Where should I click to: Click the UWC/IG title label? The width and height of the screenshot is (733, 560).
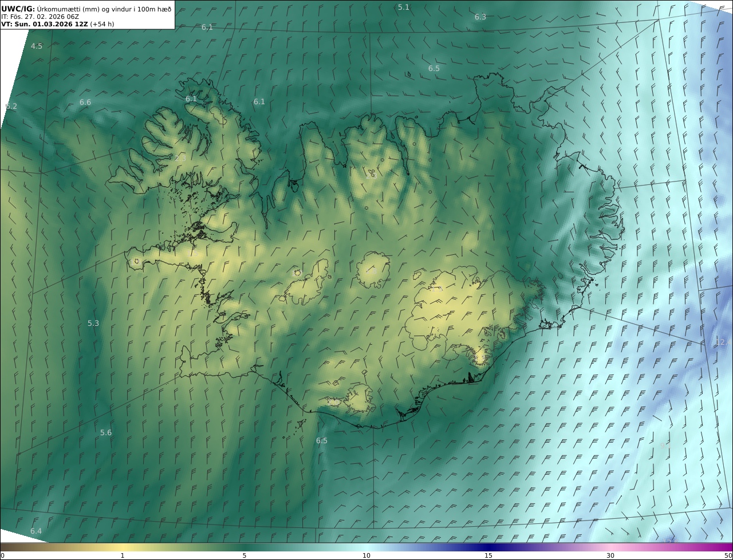pos(18,9)
